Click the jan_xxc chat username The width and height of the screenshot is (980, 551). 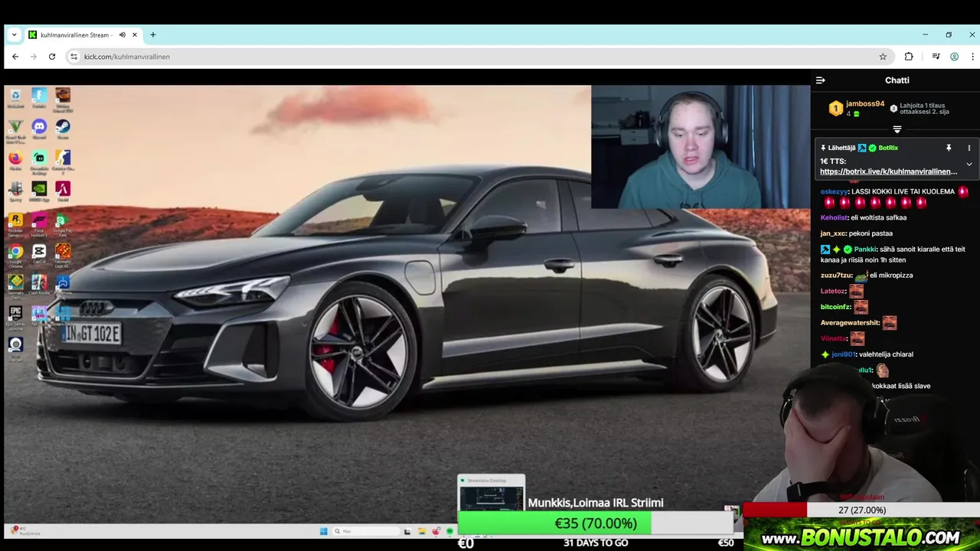point(833,233)
